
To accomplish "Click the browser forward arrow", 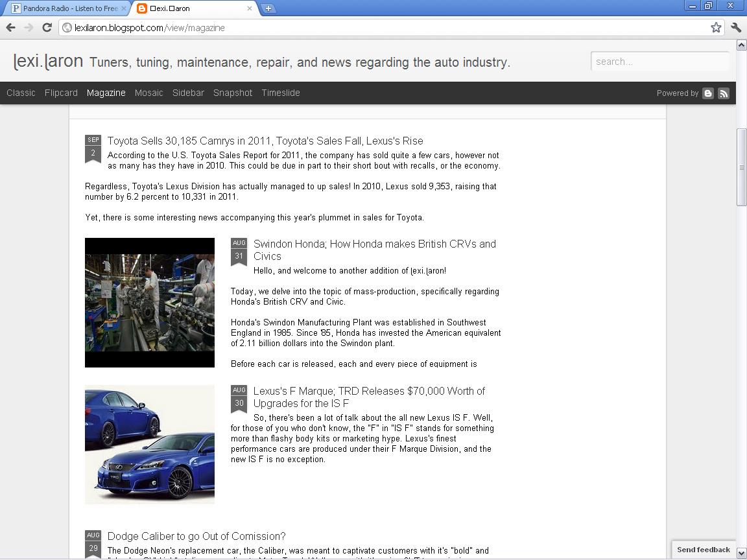I will point(29,28).
